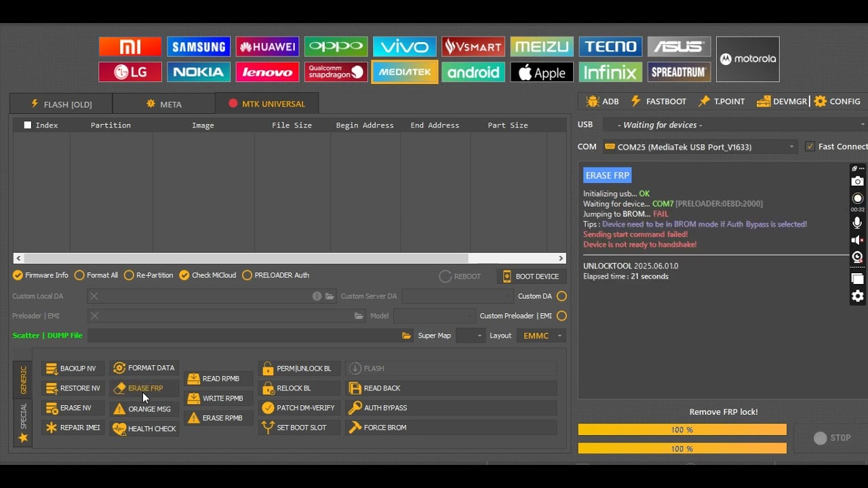Click the screen recorder camera snapshot icon
This screenshot has height=488, width=868.
point(858,182)
